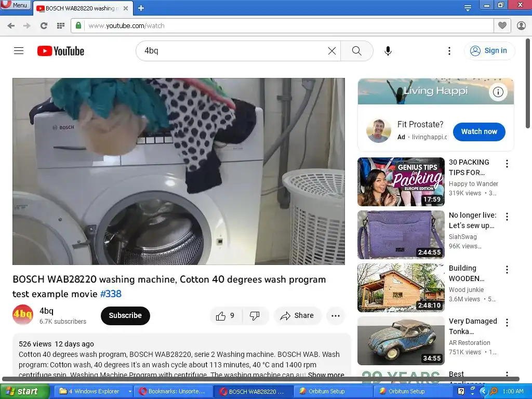Open options menu for 30 Packing Tips
This screenshot has width=532, height=399.
[507, 164]
